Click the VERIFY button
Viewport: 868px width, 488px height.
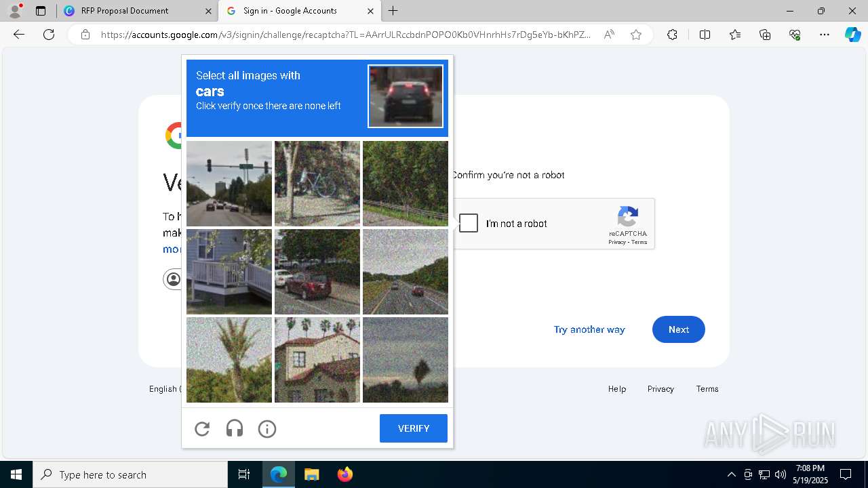click(x=414, y=428)
